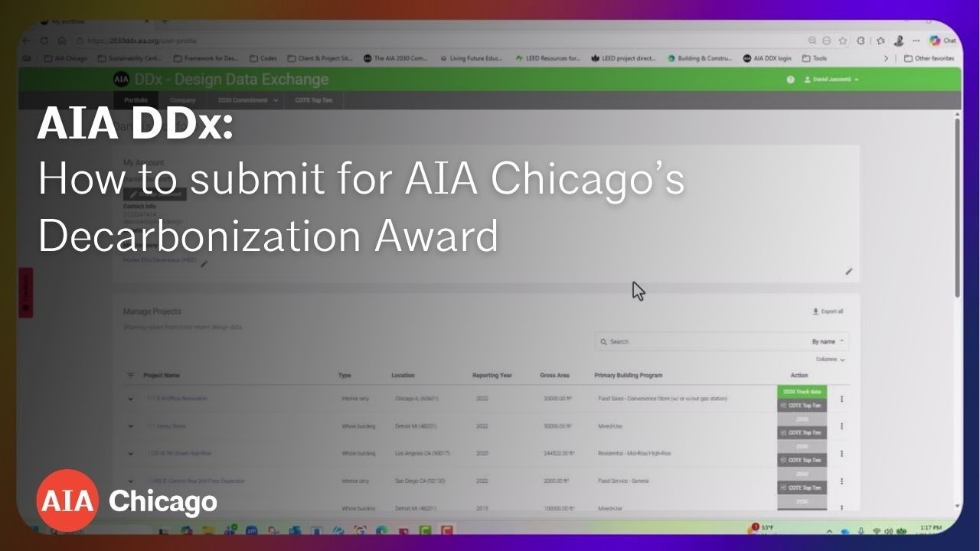
Task: Open the Codes bookmark folder
Action: [263, 58]
